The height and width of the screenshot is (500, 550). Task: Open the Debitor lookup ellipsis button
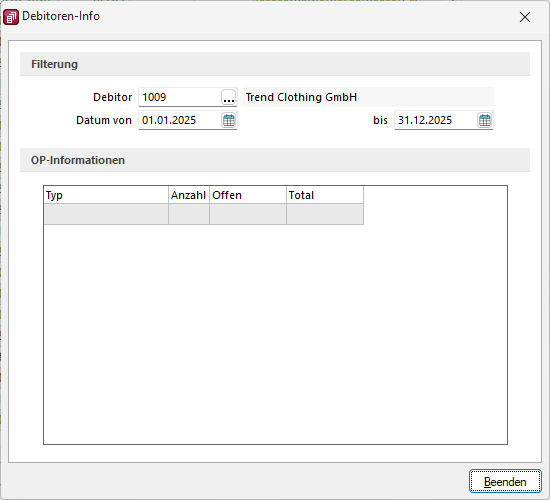229,97
